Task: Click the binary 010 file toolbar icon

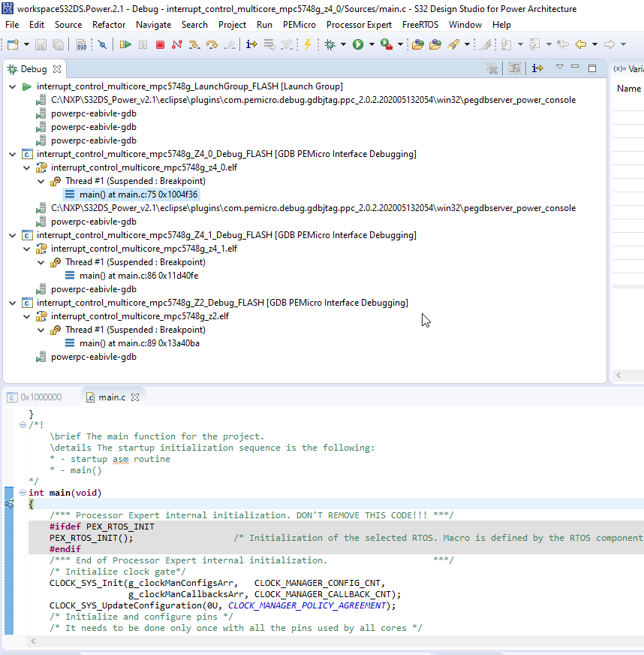Action: pyautogui.click(x=81, y=44)
